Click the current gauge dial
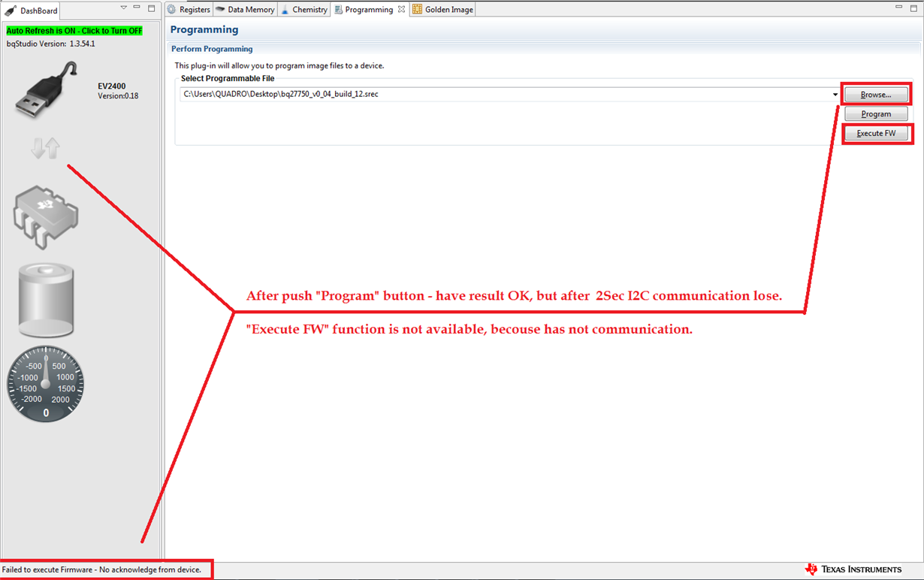This screenshot has width=924, height=580. tap(46, 383)
